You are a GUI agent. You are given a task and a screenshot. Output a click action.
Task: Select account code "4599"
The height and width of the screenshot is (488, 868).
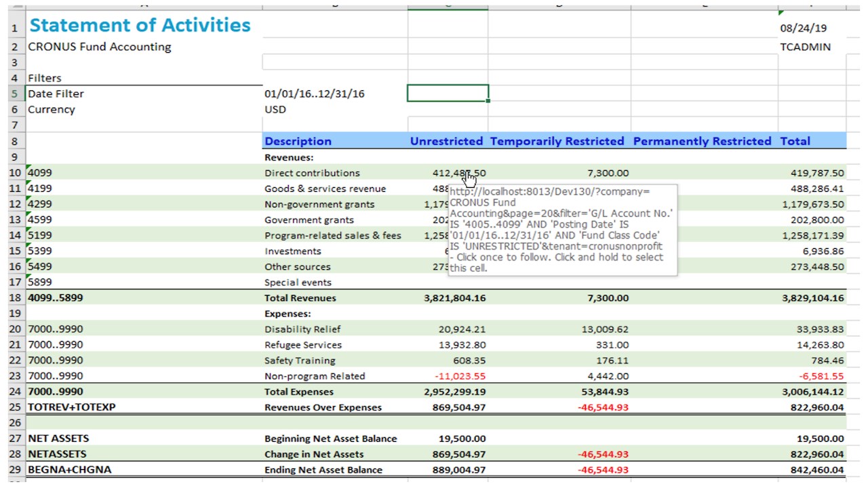(x=40, y=220)
